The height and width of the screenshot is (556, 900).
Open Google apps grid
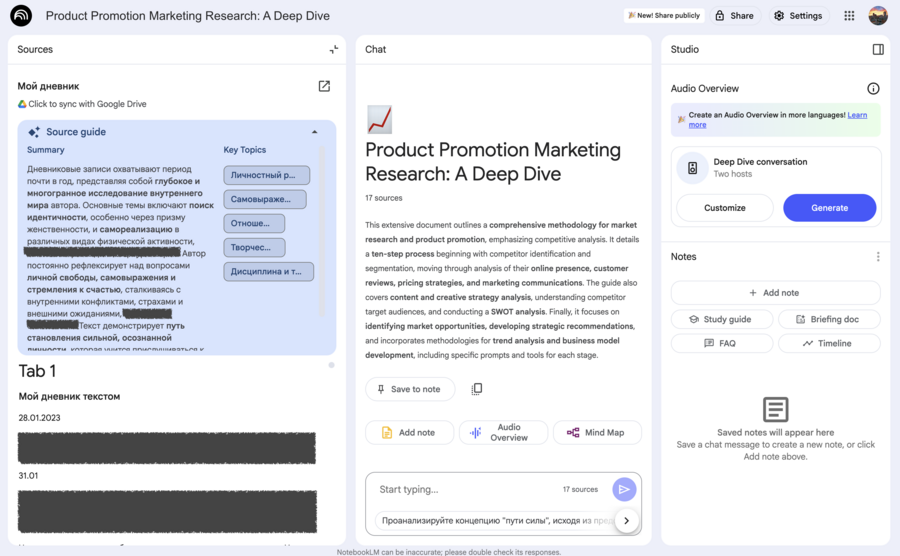click(849, 16)
